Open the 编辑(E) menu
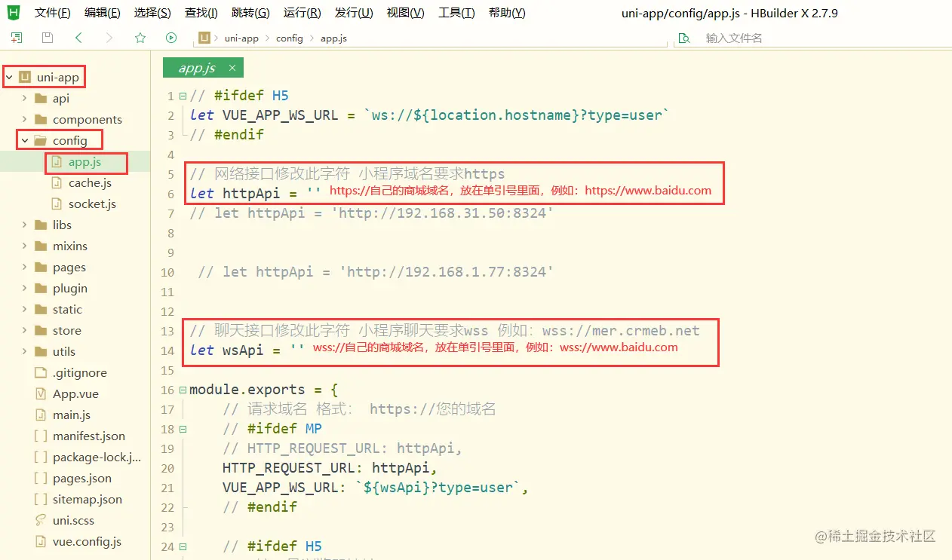Screen dimensions: 952x560 (102, 13)
